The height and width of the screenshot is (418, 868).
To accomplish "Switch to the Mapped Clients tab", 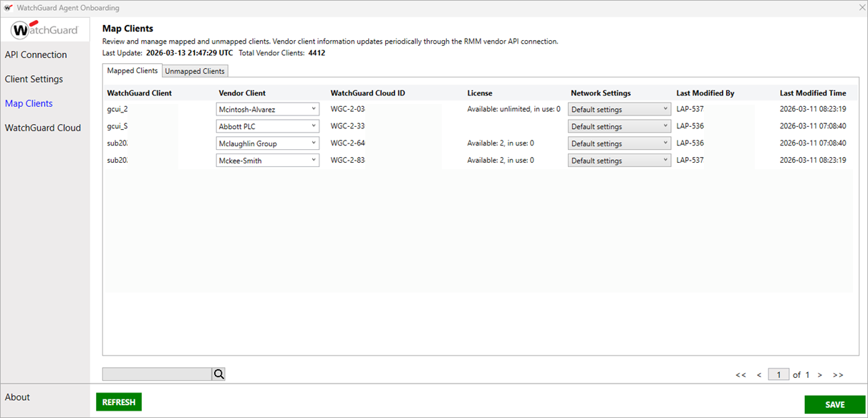I will 132,71.
